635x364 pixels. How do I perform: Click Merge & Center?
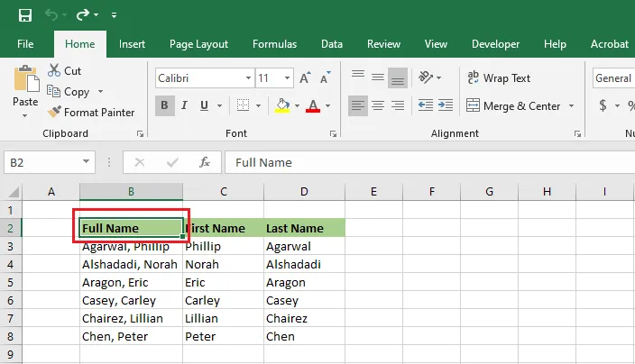coord(513,106)
